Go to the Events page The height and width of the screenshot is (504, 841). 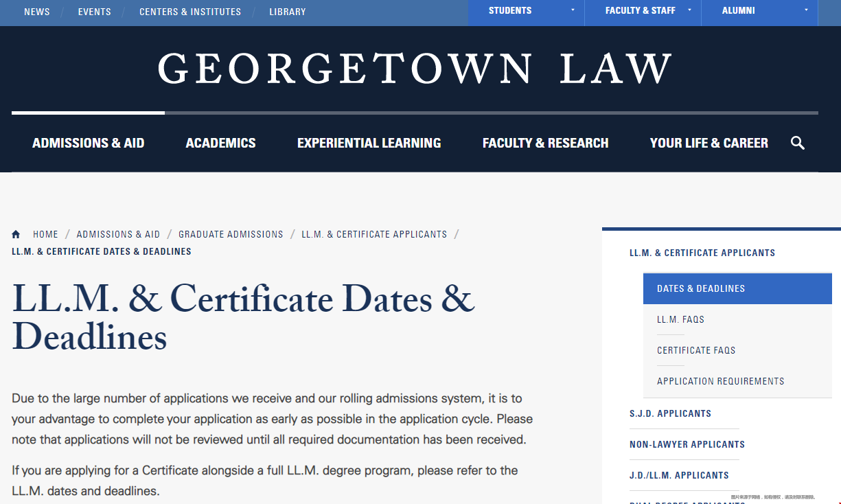pyautogui.click(x=95, y=12)
